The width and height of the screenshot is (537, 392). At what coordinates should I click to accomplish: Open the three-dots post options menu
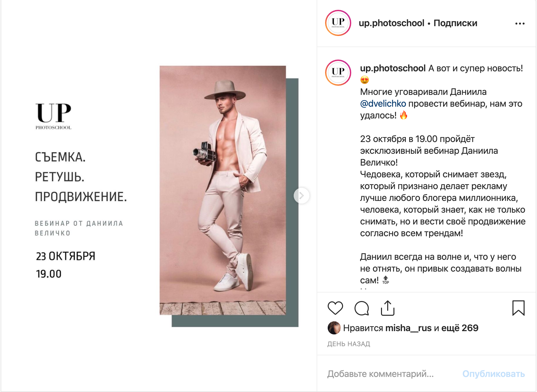pyautogui.click(x=520, y=24)
